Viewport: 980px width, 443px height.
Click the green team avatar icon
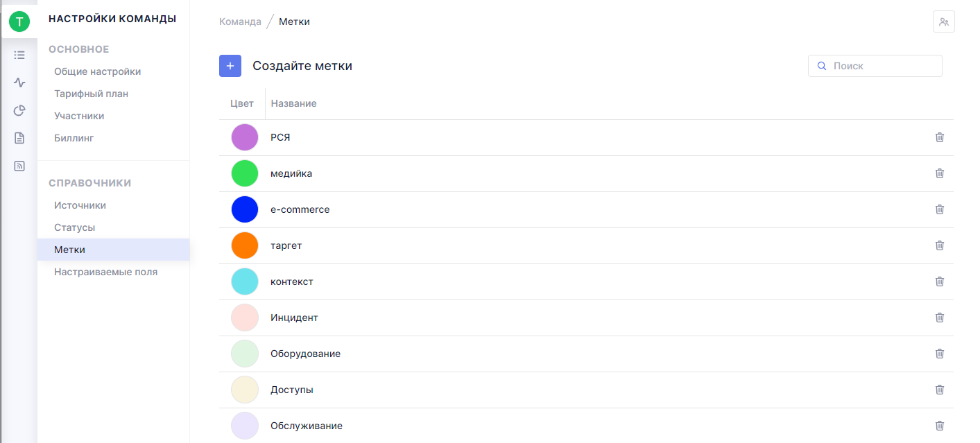[19, 21]
